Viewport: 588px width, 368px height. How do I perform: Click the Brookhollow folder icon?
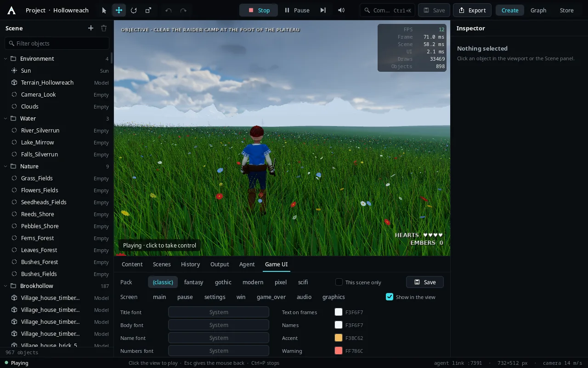coord(13,286)
